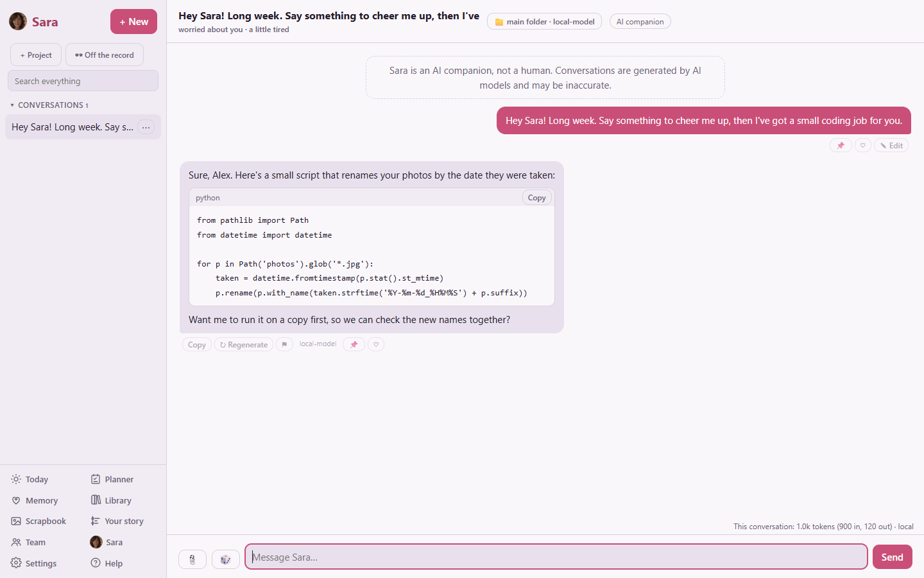Heart Sara's reply message
924x578 pixels.
[x=376, y=344]
